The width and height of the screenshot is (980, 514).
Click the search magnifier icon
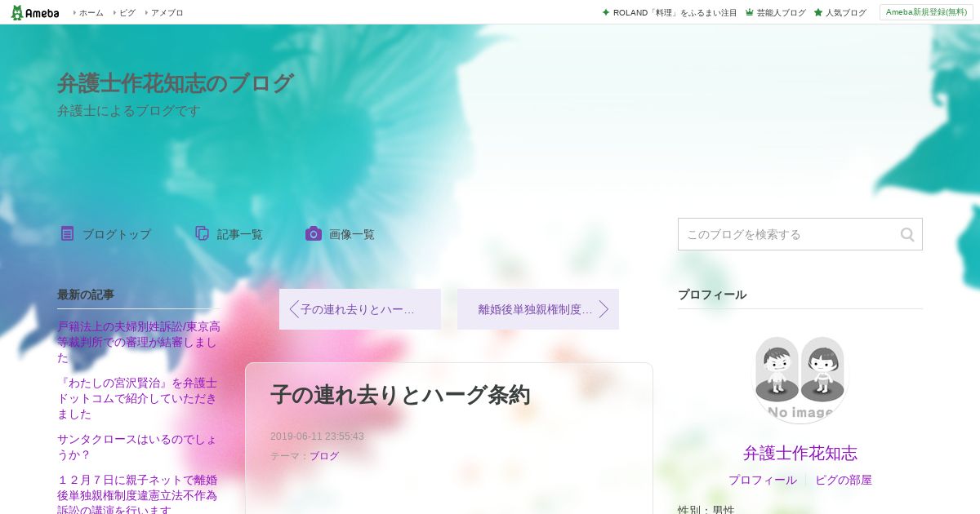pyautogui.click(x=907, y=234)
